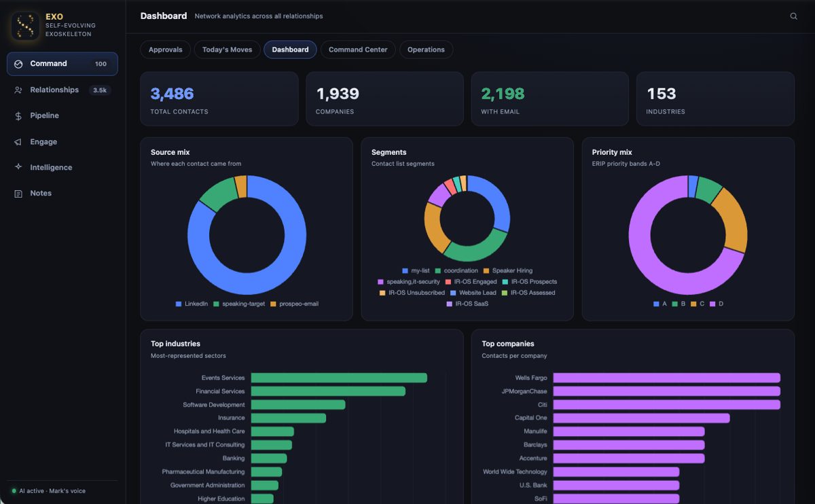Click the Software Development bar
This screenshot has height=504, width=815.
(298, 405)
